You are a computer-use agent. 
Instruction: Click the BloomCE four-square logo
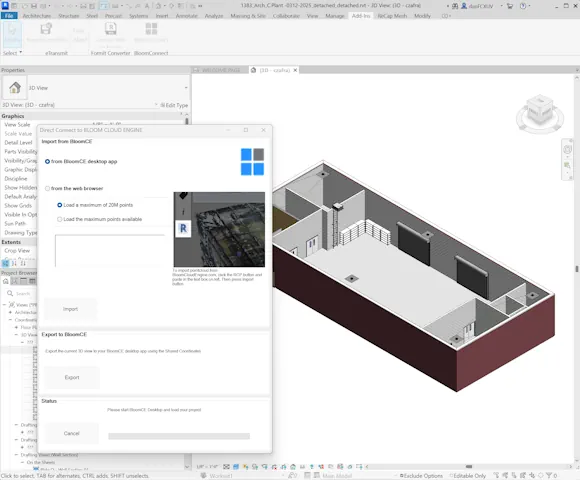pyautogui.click(x=252, y=162)
